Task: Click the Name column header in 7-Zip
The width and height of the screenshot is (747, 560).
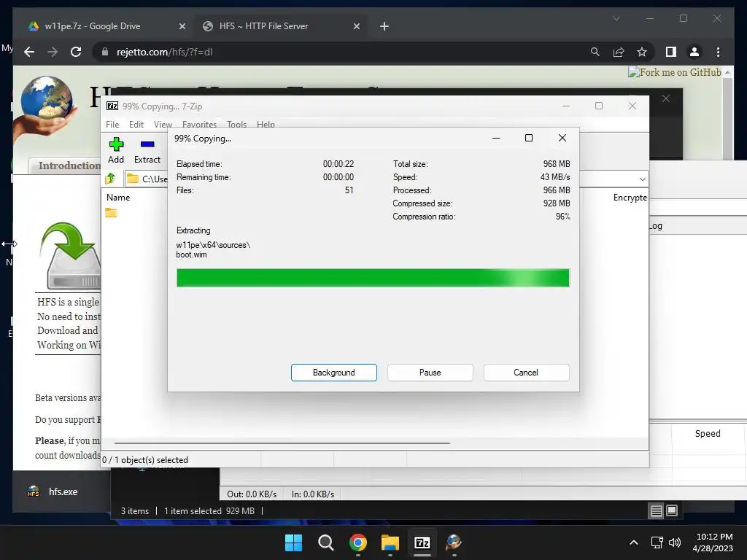Action: 118,197
